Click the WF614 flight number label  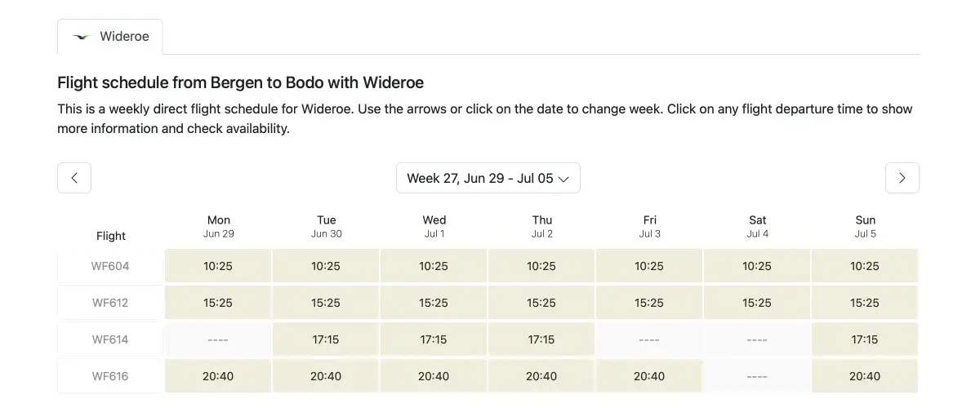click(x=110, y=339)
